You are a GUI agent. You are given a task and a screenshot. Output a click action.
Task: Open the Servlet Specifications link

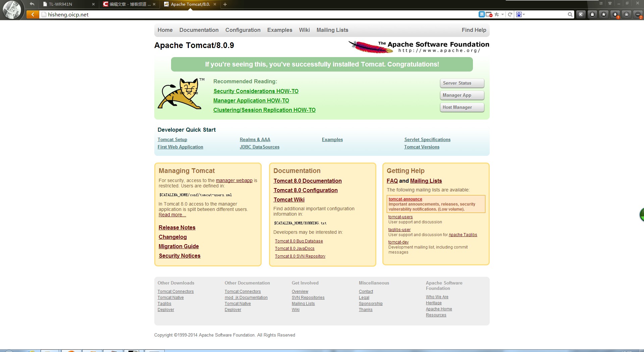pos(427,139)
